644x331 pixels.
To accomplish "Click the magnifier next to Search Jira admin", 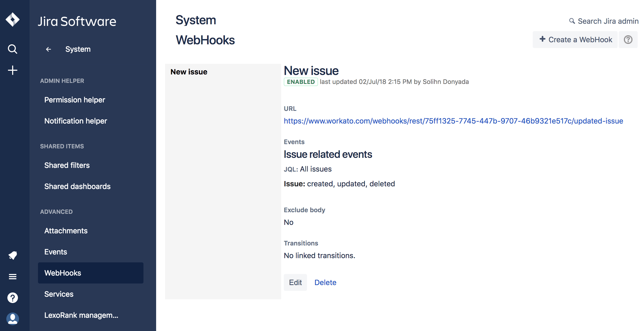I will [572, 21].
